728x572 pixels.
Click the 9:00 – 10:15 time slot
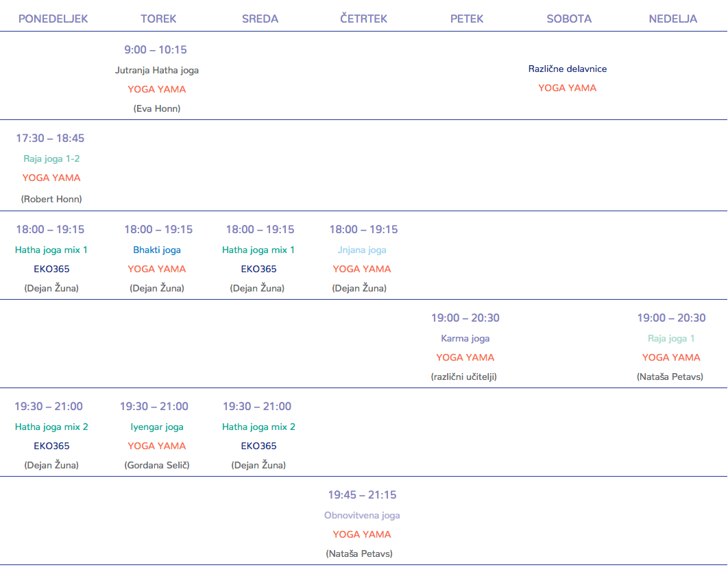pyautogui.click(x=156, y=49)
